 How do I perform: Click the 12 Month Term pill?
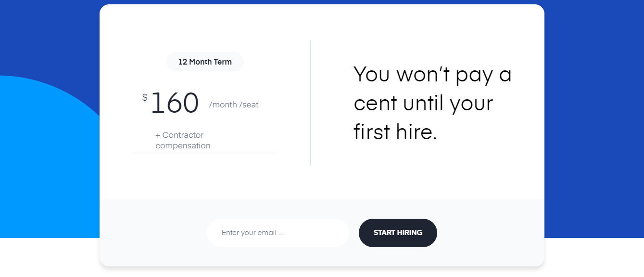(205, 62)
